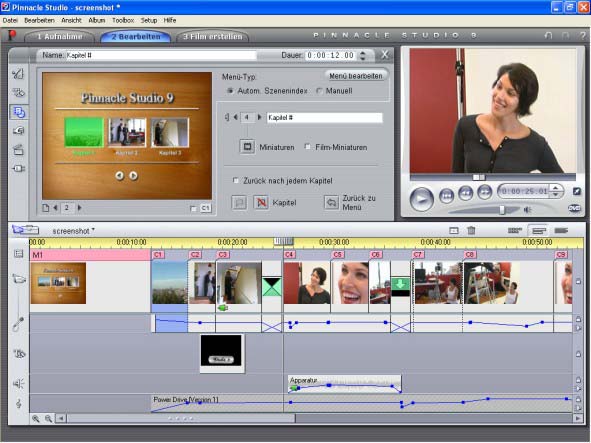Select the title editor tool icon
The height and width of the screenshot is (443, 591).
18,93
